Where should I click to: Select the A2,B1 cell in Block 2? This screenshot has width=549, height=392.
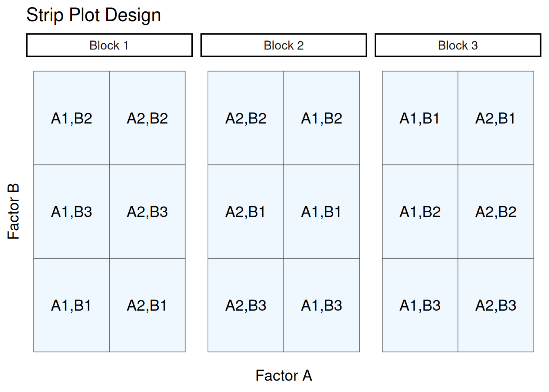coord(246,212)
